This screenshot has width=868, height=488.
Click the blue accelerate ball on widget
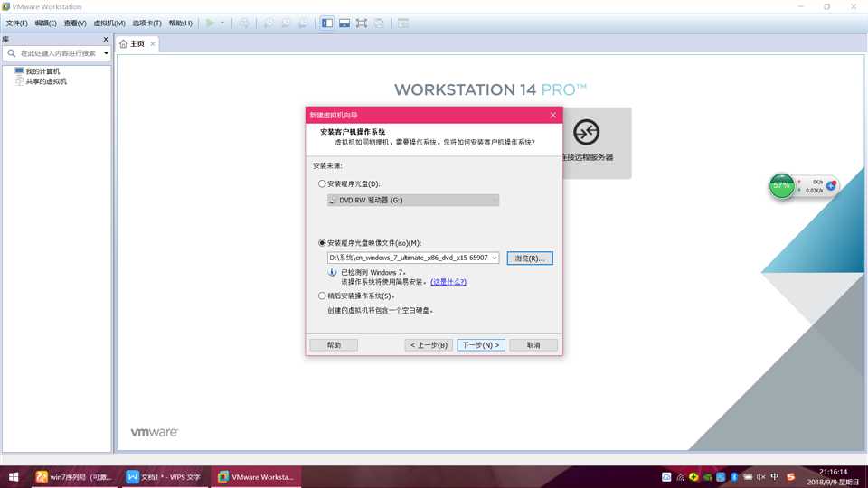tap(831, 185)
